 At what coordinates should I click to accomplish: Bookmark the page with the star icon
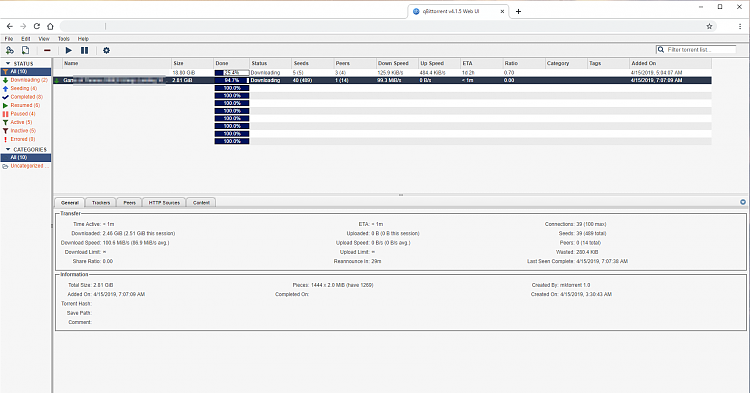click(709, 26)
